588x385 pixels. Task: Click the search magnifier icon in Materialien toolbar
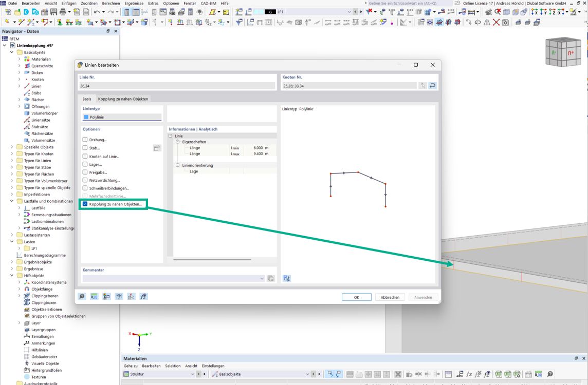coord(550,374)
